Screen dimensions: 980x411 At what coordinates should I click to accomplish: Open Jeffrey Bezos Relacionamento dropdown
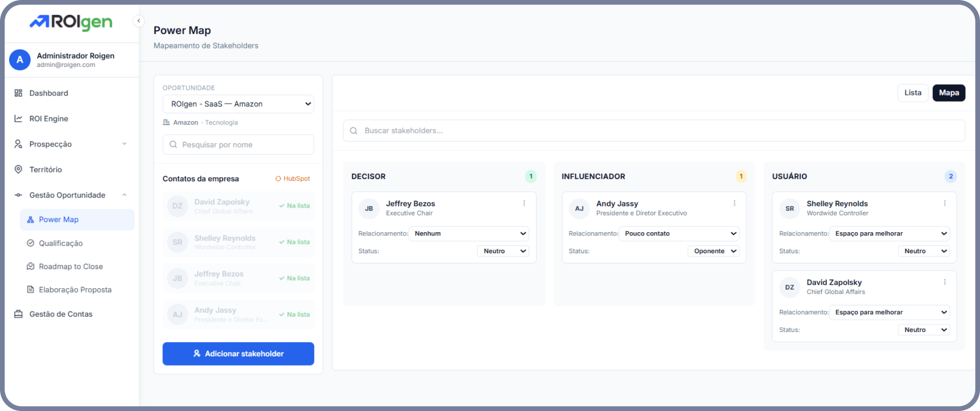pyautogui.click(x=469, y=234)
